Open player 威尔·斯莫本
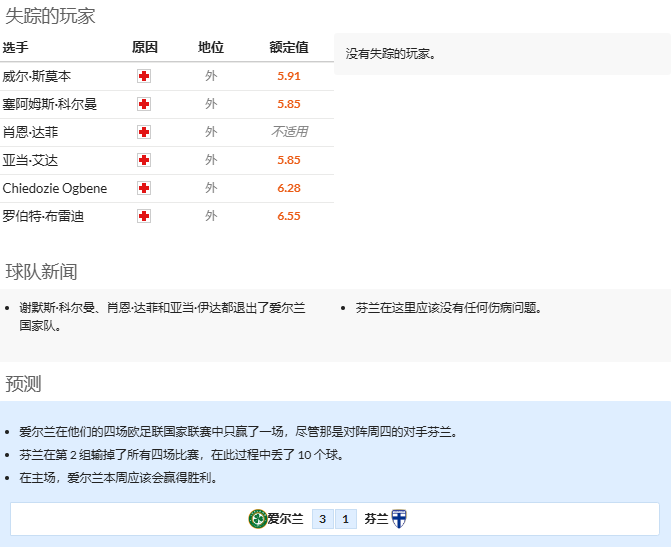The height and width of the screenshot is (547, 671). (x=37, y=76)
